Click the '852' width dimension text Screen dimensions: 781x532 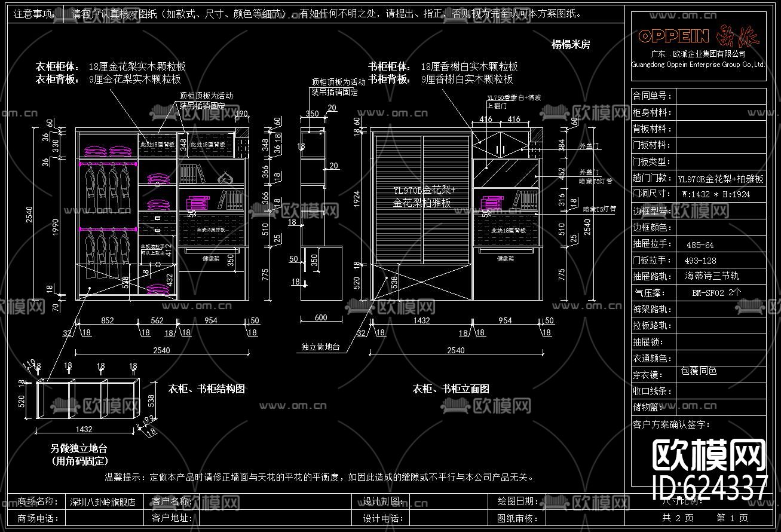(x=108, y=321)
